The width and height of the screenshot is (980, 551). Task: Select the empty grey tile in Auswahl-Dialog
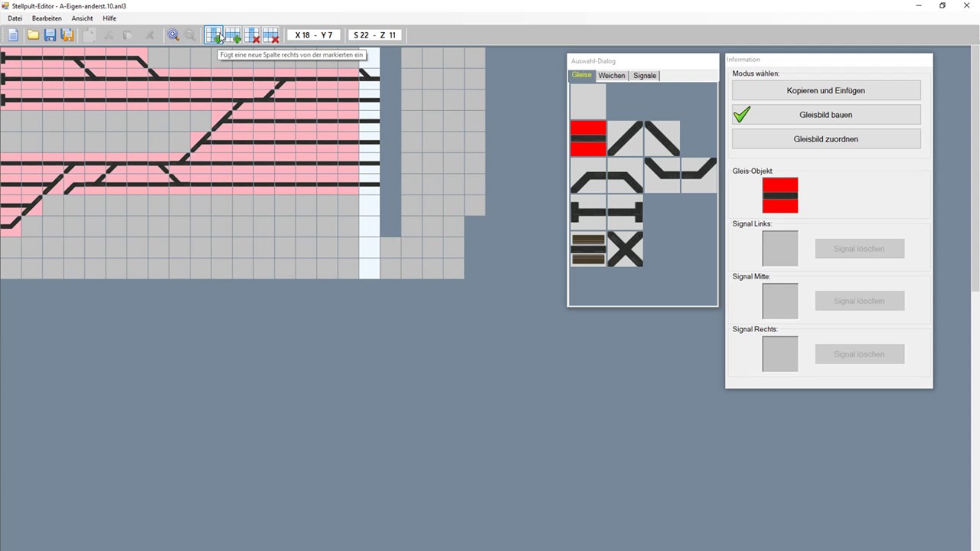coord(588,101)
